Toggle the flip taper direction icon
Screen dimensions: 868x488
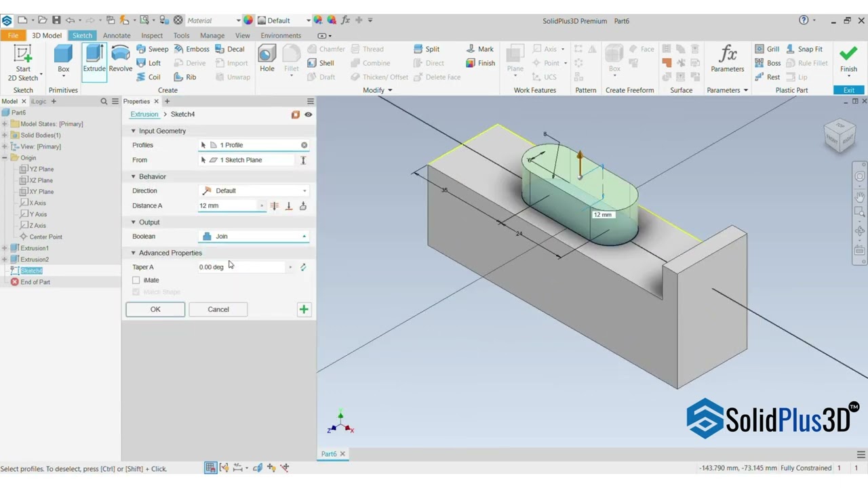[303, 267]
